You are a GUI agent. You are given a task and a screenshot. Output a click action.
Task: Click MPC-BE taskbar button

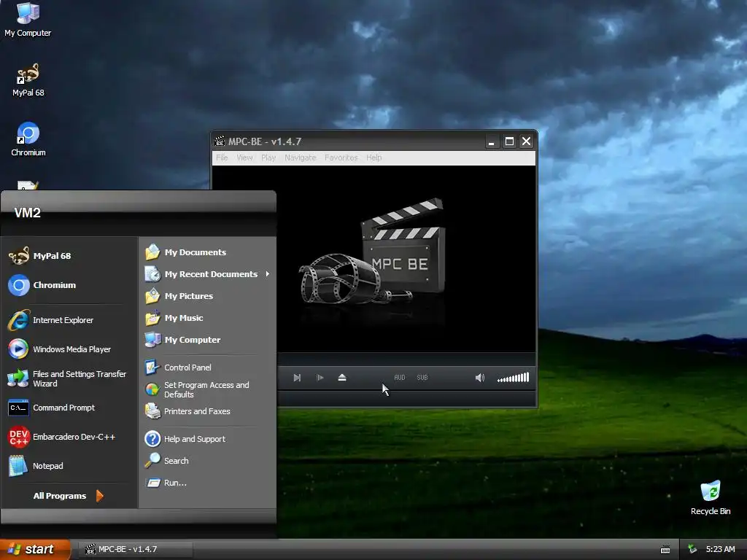135,550
